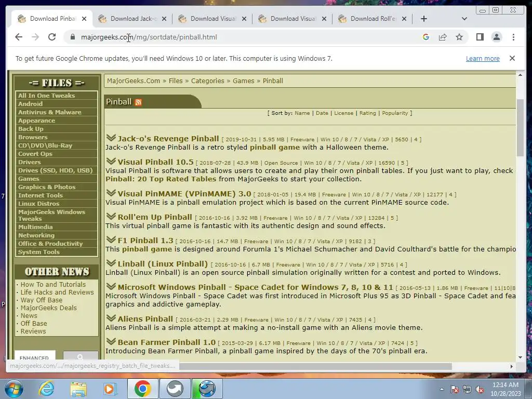Click the browser forward arrow
Viewport: 532px width, 399px height.
click(x=35, y=37)
